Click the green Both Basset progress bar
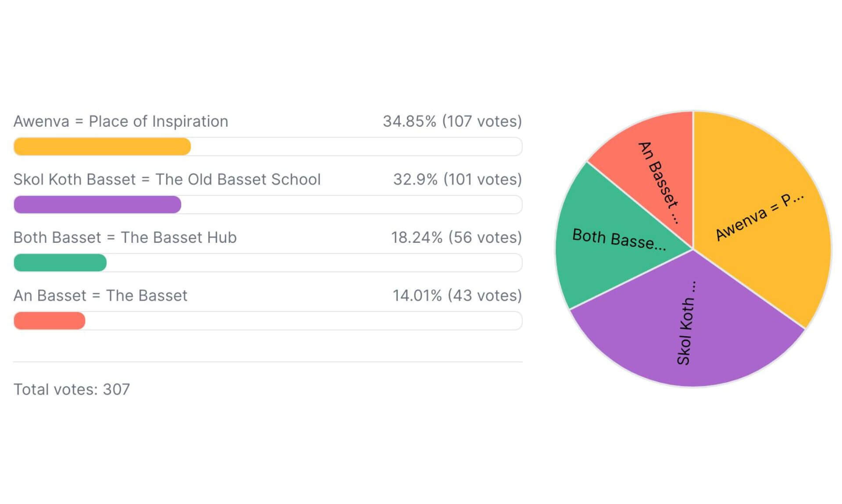Viewport: 842px width, 504px height. (x=60, y=263)
